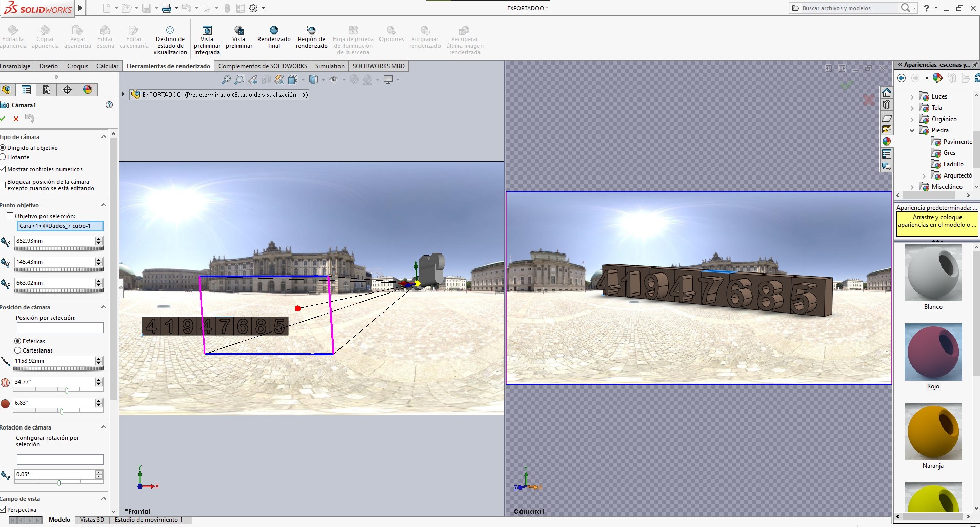The width and height of the screenshot is (980, 527).
Task: Select Ladrillo appearance folder
Action: click(948, 164)
